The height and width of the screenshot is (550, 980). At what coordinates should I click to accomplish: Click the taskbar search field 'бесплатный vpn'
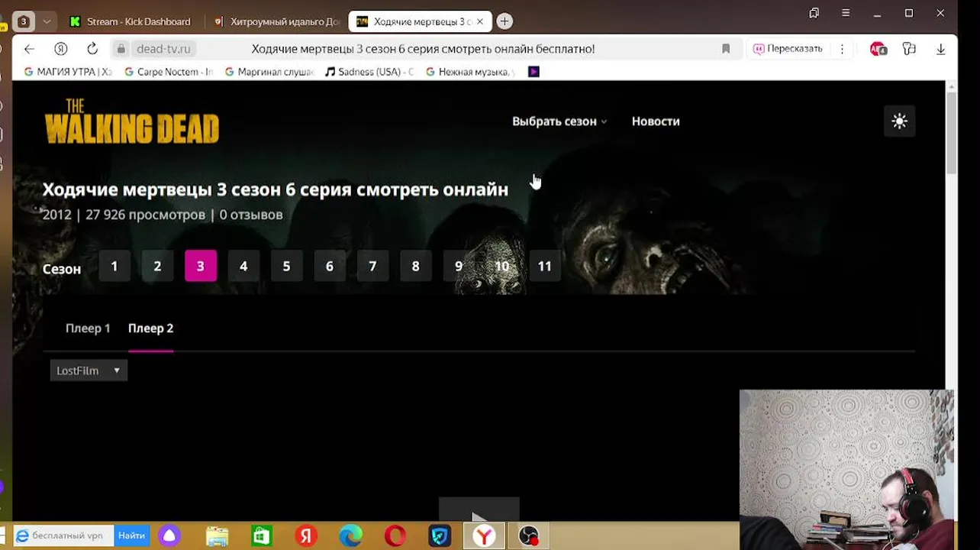click(x=64, y=536)
